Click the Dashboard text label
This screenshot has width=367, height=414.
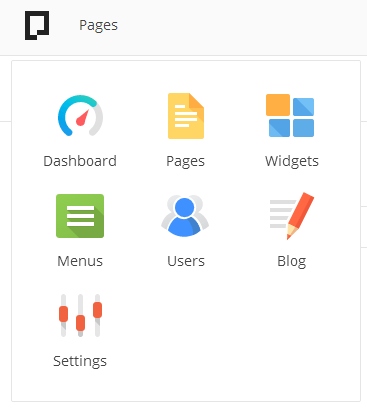[x=80, y=161]
